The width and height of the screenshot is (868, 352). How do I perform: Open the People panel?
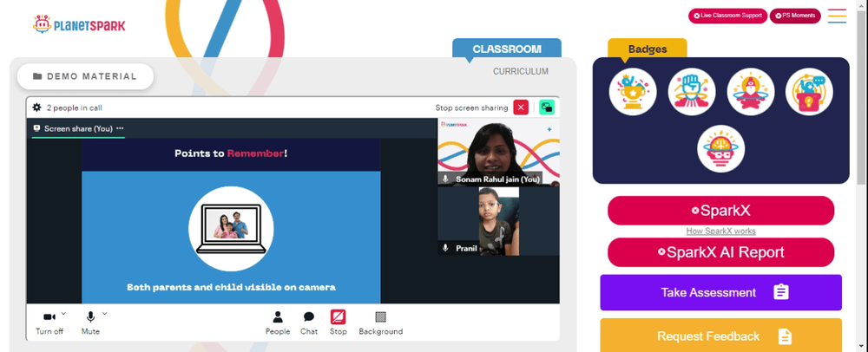pos(278,323)
